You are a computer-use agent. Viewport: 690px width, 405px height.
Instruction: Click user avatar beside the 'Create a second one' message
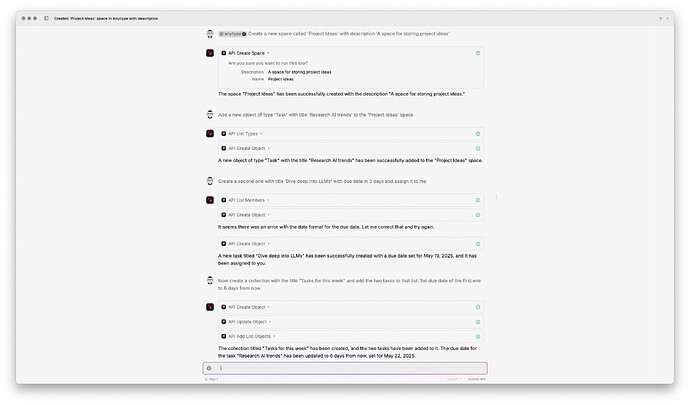(x=210, y=181)
